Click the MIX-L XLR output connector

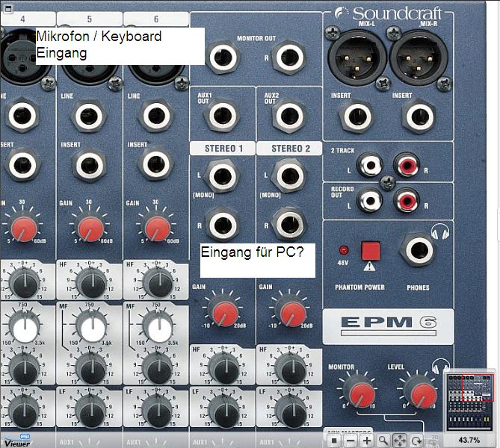(357, 57)
